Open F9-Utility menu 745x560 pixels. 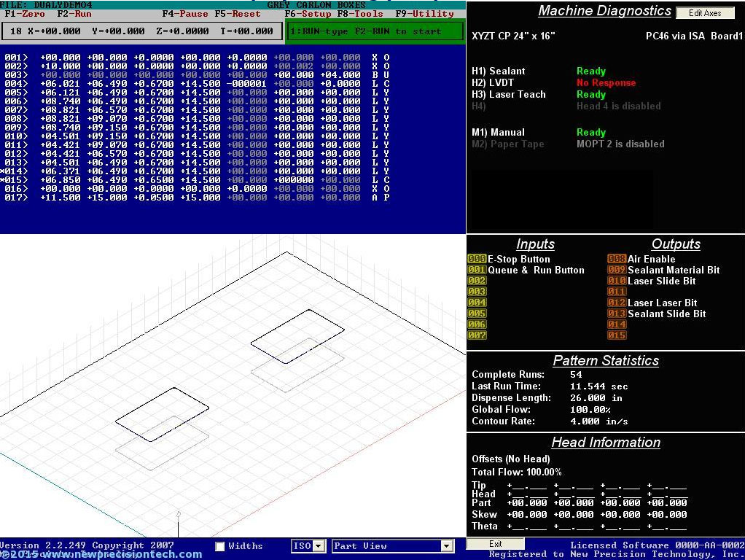pyautogui.click(x=425, y=14)
